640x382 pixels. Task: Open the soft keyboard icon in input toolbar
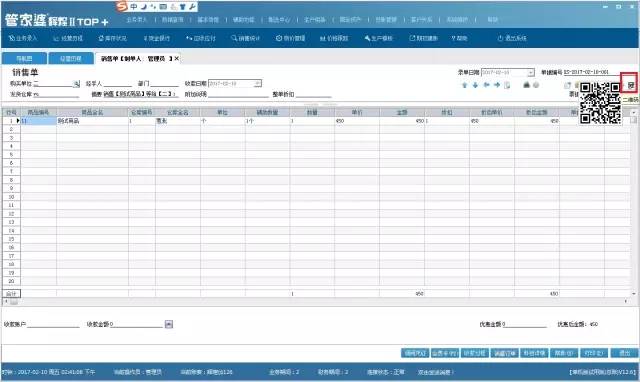(163, 7)
